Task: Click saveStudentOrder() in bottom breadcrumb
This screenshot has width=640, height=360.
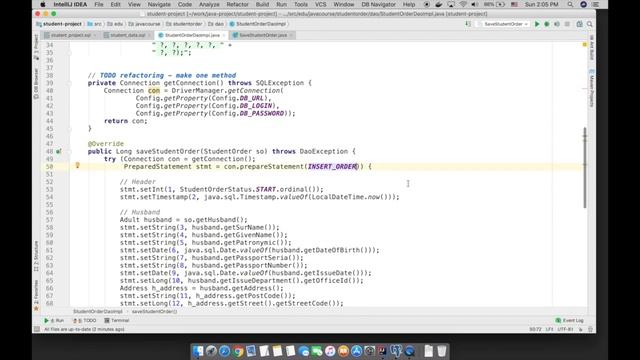Action: [x=154, y=311]
